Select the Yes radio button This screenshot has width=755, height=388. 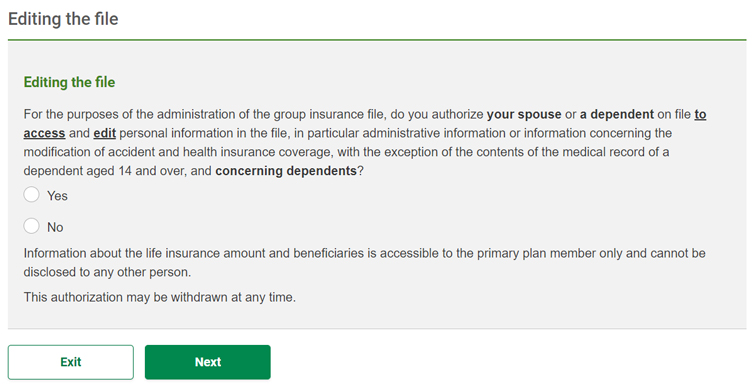[31, 194]
